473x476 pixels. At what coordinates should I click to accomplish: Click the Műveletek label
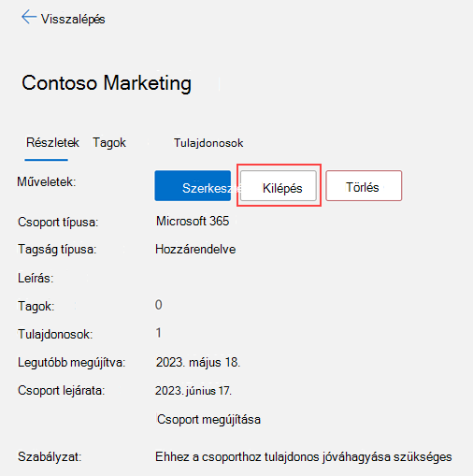47,181
